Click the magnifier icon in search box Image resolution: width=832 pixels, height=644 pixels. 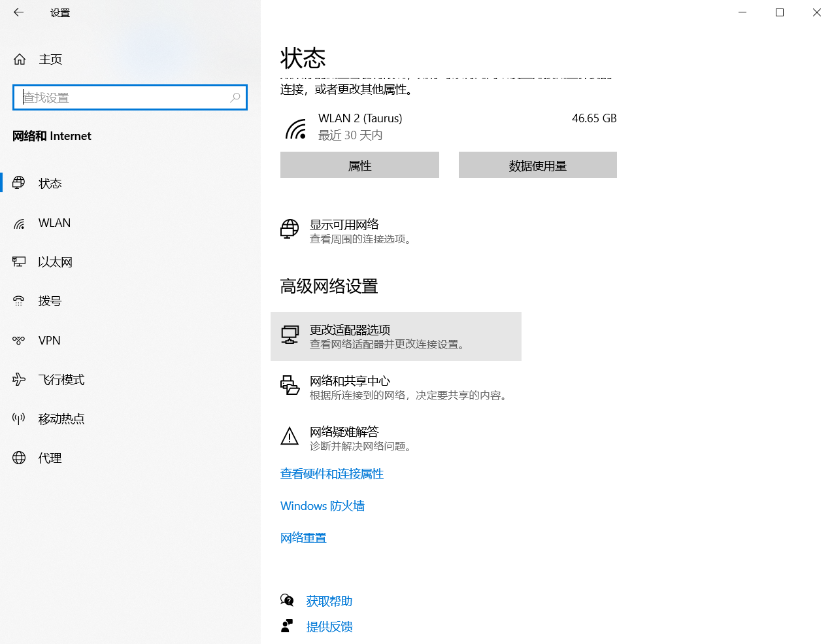[x=235, y=97]
